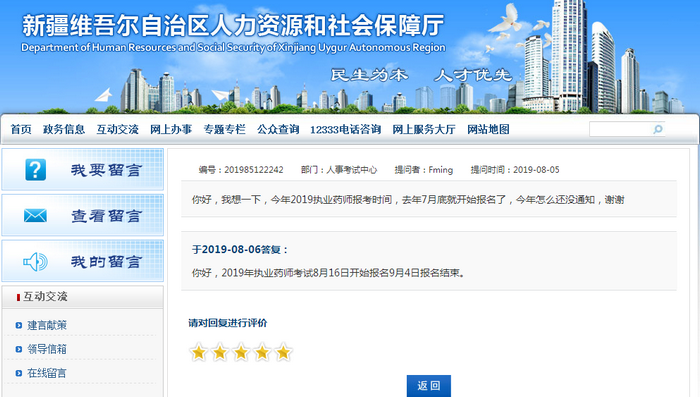Click the site title 新疆维吾尔自治区人力资源和社会保障厅
This screenshot has width=700, height=397.
pyautogui.click(x=233, y=25)
